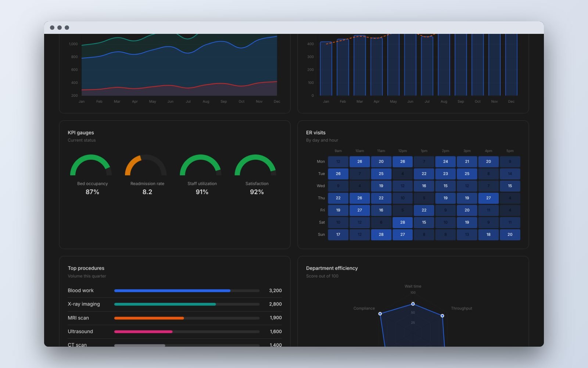Click the 12pm column header in ER visits
The width and height of the screenshot is (588, 368).
tap(402, 151)
